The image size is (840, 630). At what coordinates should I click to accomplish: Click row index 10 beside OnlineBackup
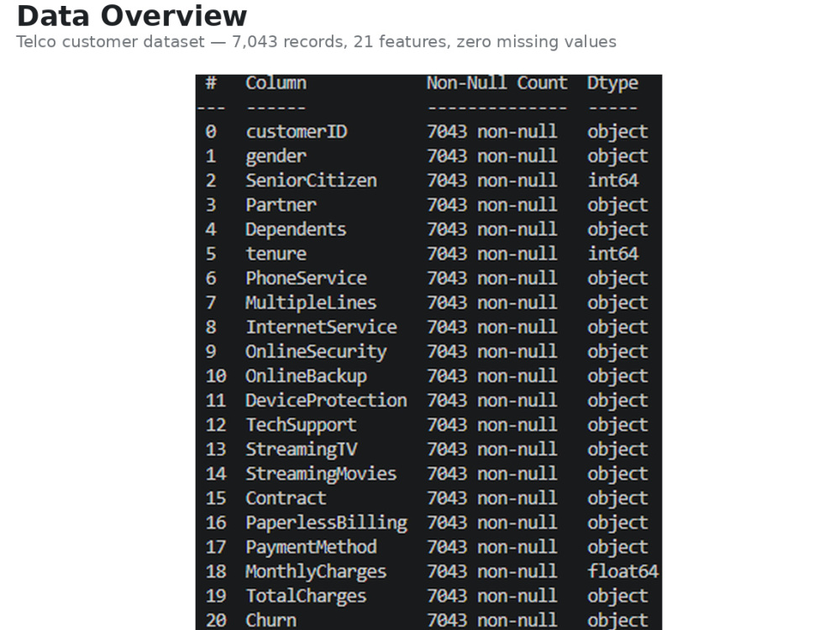216,376
